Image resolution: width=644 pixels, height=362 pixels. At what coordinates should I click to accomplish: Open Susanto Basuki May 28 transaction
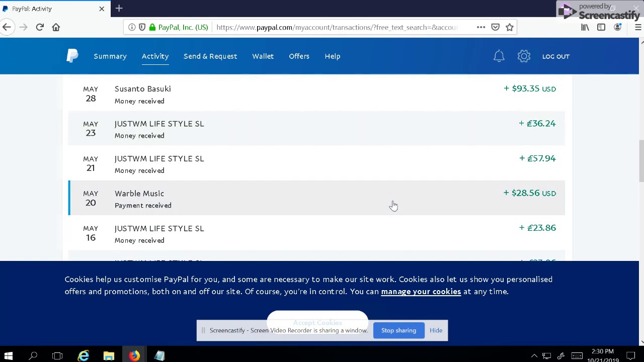coord(316,94)
